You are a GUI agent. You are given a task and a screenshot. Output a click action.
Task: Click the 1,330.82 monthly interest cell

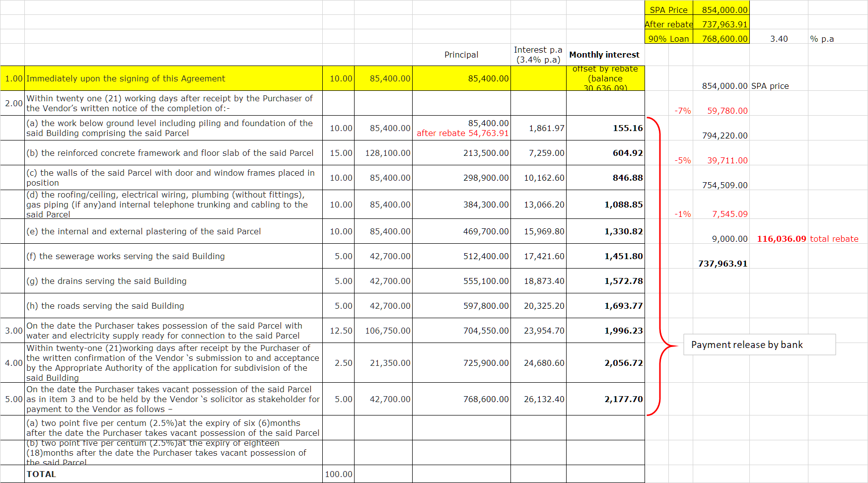coord(605,231)
